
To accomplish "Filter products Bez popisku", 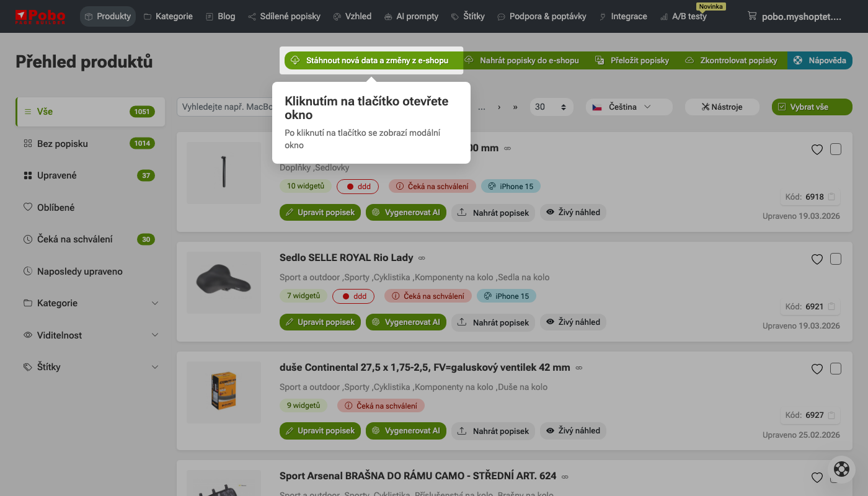I will coord(91,143).
